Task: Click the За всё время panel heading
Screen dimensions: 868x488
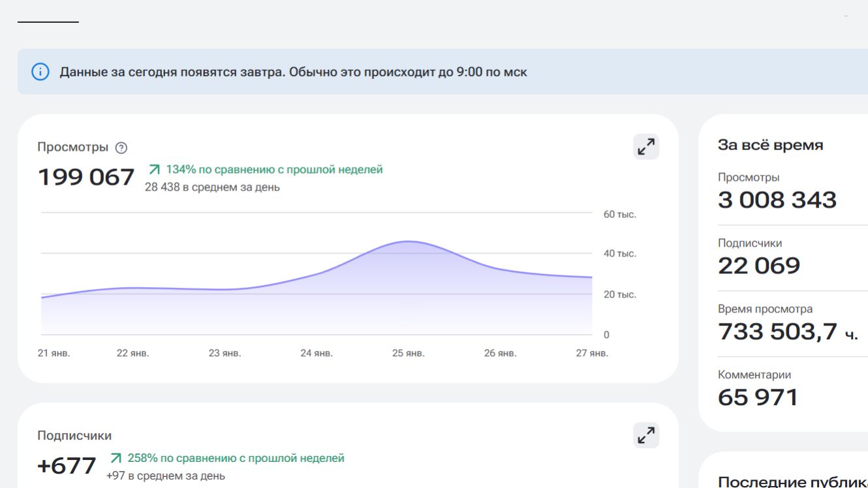Action: coord(770,145)
